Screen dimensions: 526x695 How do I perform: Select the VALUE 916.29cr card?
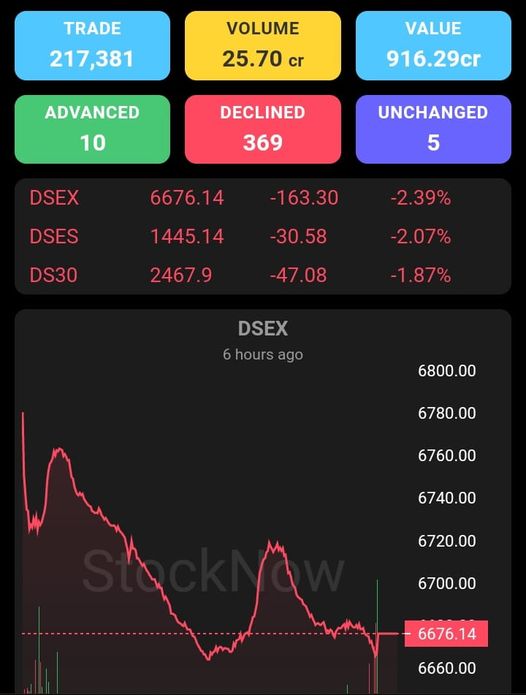[433, 46]
